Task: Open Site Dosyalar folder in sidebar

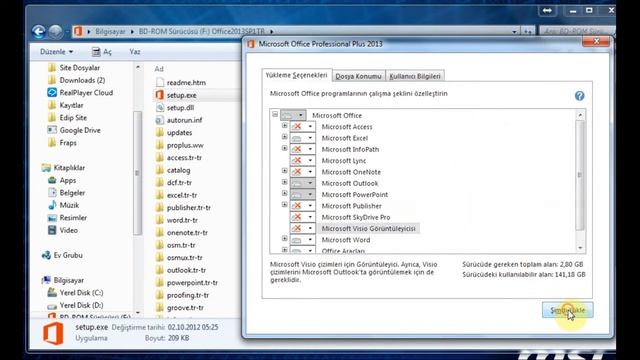Action: pyautogui.click(x=73, y=68)
